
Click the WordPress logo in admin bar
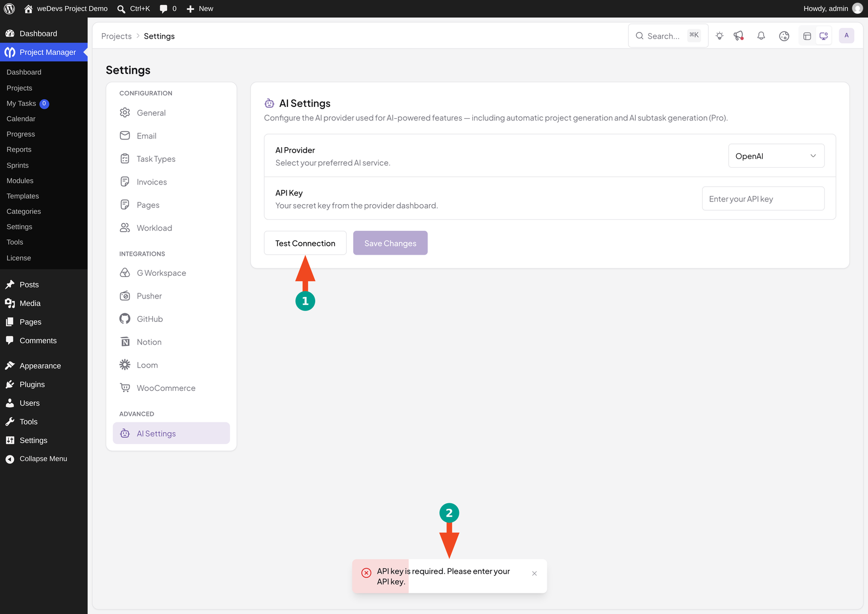click(9, 9)
